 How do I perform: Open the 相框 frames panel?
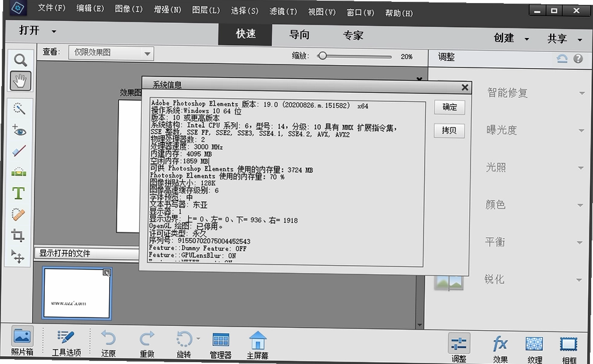568,350
